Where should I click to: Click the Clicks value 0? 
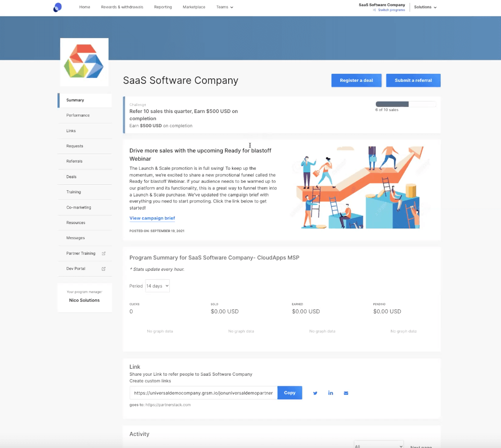coord(131,311)
